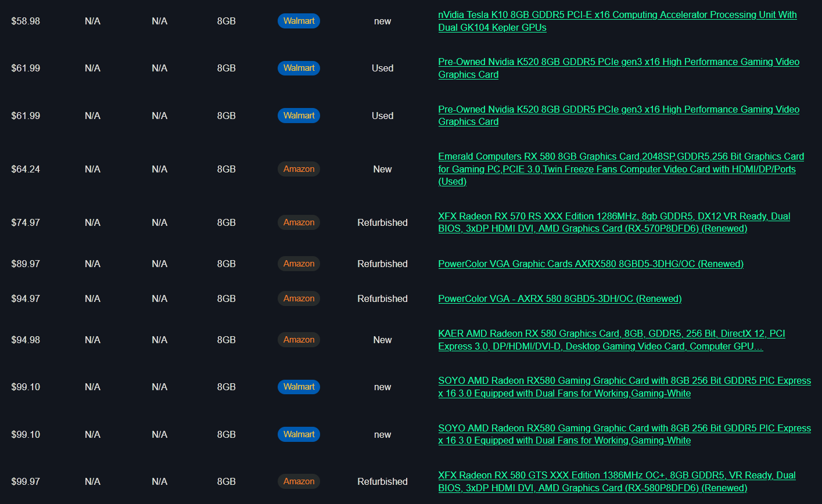Click the Amazon badge in the $74.97 row

click(299, 222)
